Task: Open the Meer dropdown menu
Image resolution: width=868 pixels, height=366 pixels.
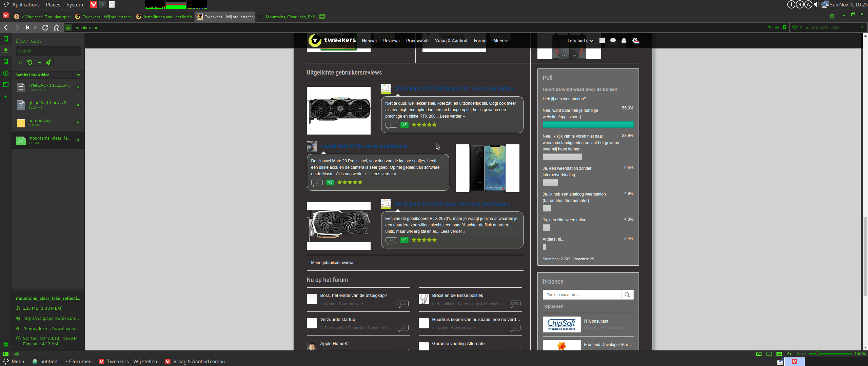Action: tap(500, 41)
